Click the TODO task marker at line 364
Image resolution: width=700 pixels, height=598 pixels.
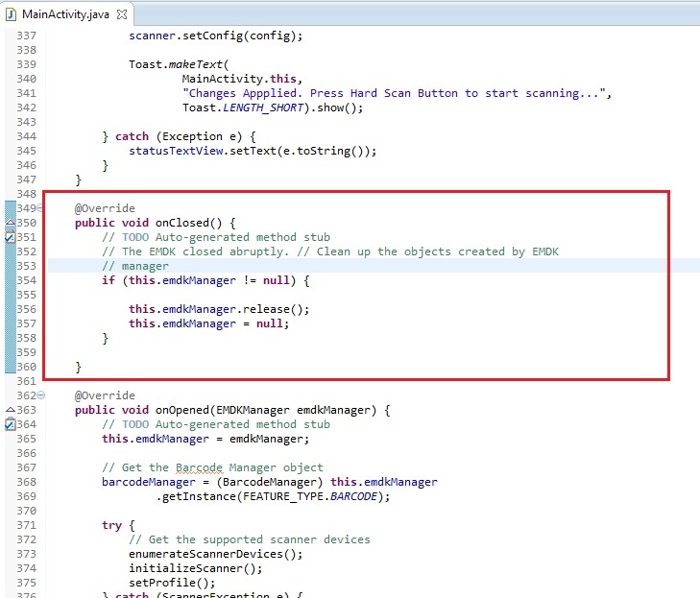click(x=10, y=424)
